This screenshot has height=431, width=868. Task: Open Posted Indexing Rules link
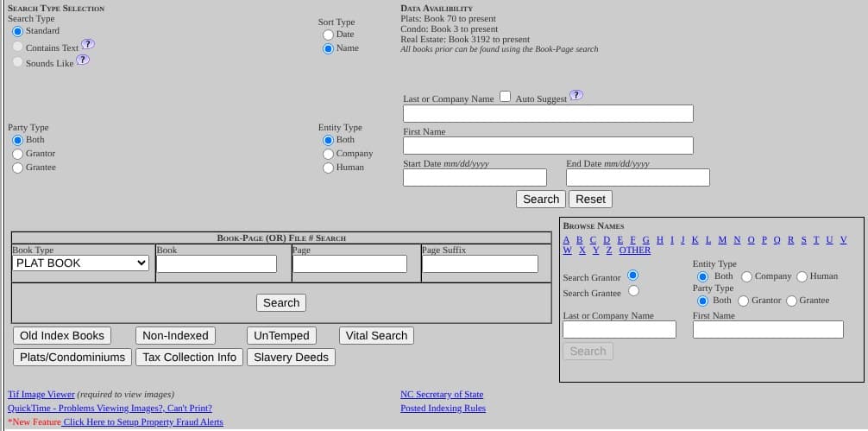coord(443,409)
